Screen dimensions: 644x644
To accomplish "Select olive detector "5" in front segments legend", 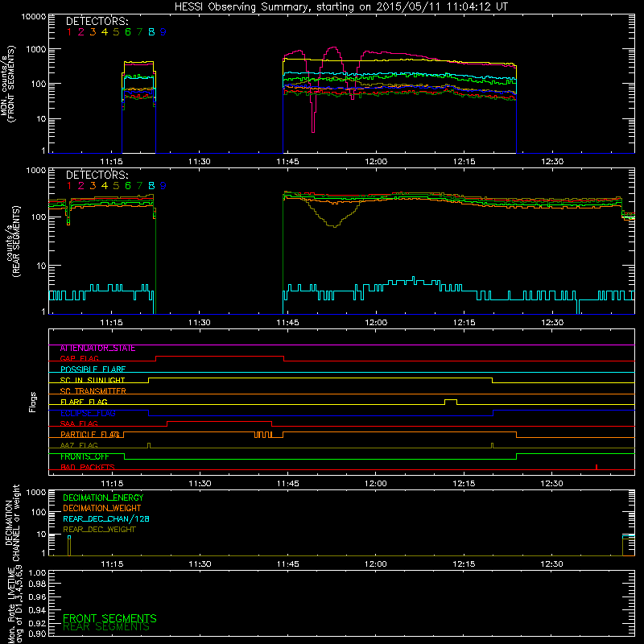I will [116, 32].
